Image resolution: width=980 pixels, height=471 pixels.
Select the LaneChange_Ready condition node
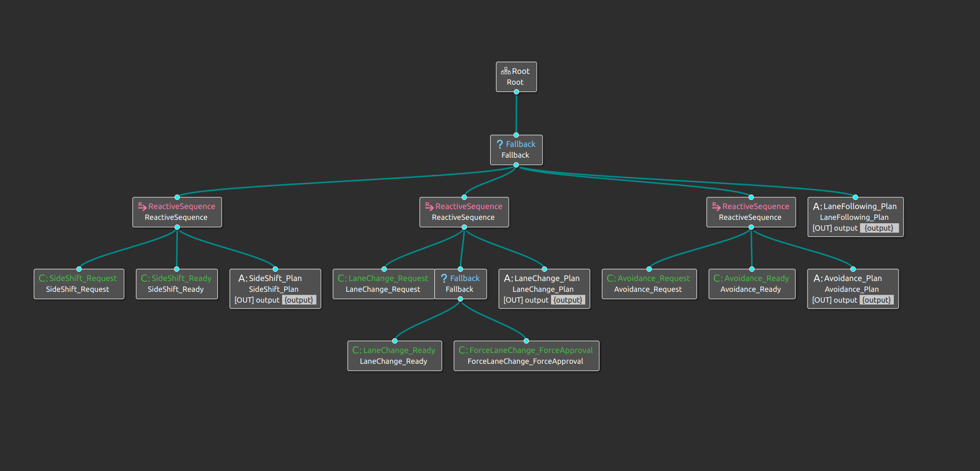point(395,355)
